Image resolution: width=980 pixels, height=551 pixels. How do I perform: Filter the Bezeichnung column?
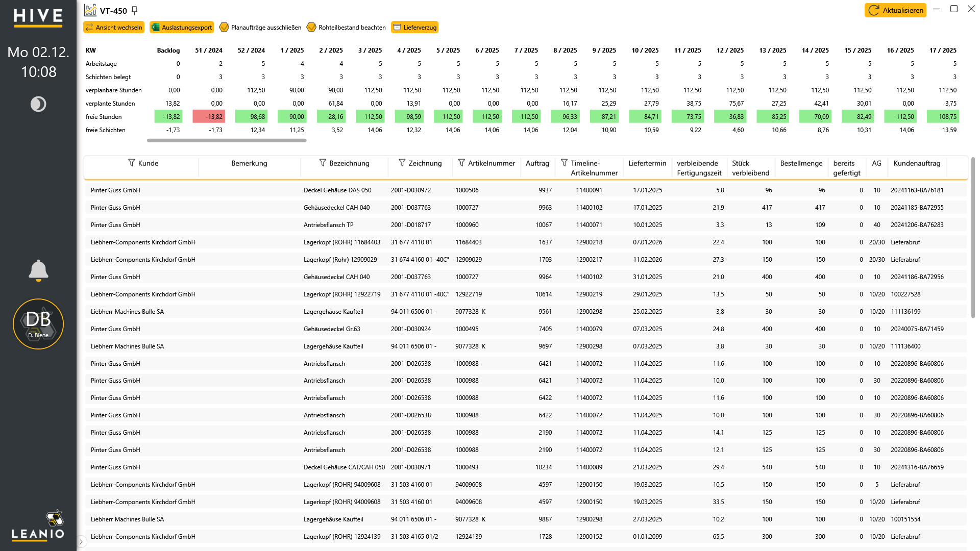[x=323, y=163]
